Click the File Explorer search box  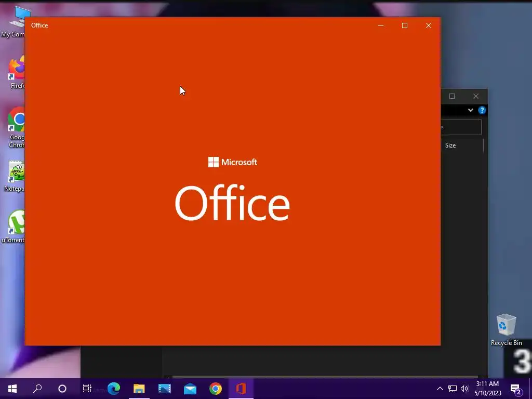pyautogui.click(x=461, y=127)
